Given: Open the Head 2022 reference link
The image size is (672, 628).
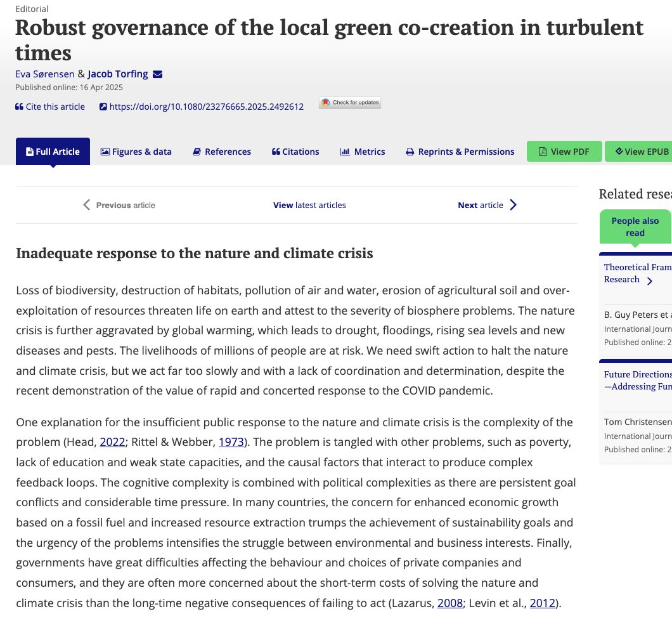Looking at the screenshot, I should pos(112,442).
